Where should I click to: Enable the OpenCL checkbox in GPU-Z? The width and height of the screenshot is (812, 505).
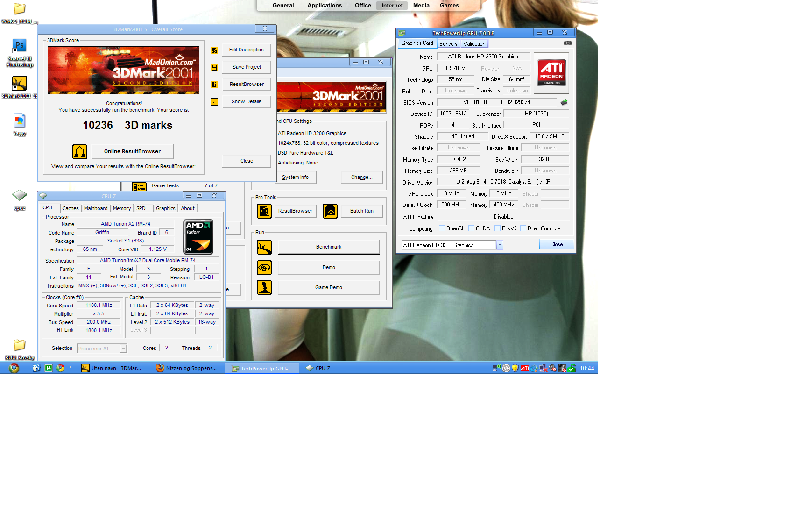click(442, 228)
